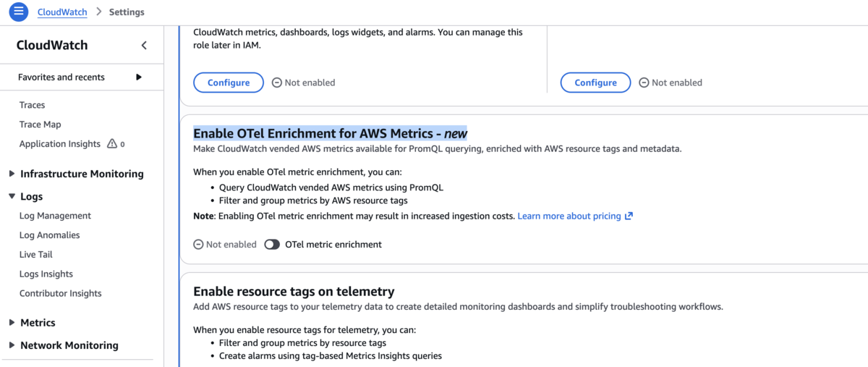The width and height of the screenshot is (868, 367).
Task: Click the right Configure button
Action: click(x=595, y=83)
